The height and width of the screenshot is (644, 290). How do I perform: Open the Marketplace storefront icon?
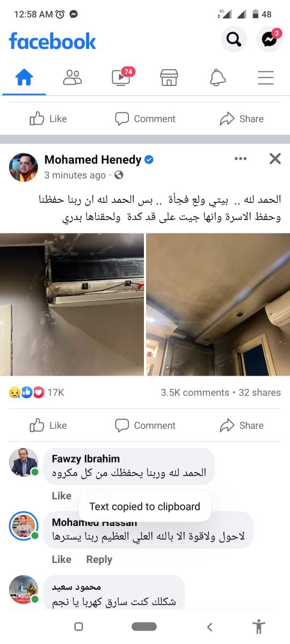169,78
